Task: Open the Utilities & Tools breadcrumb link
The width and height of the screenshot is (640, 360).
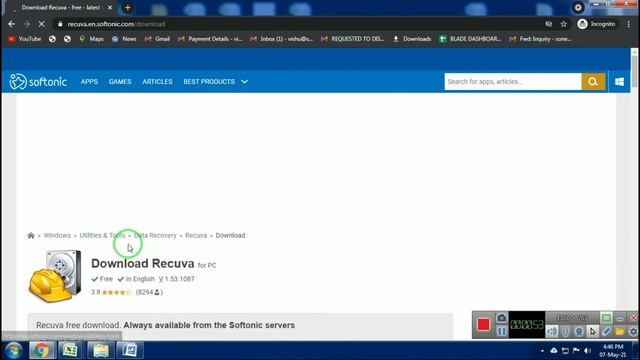Action: 102,236
